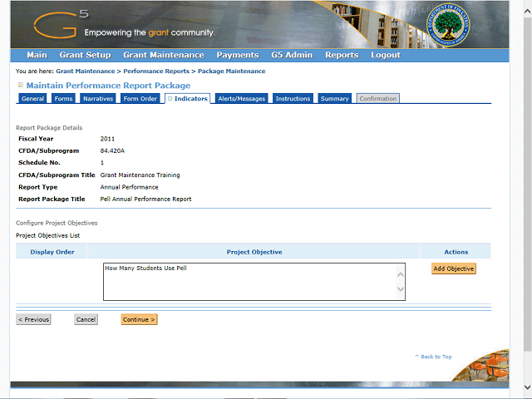Open the Main menu

tap(37, 55)
